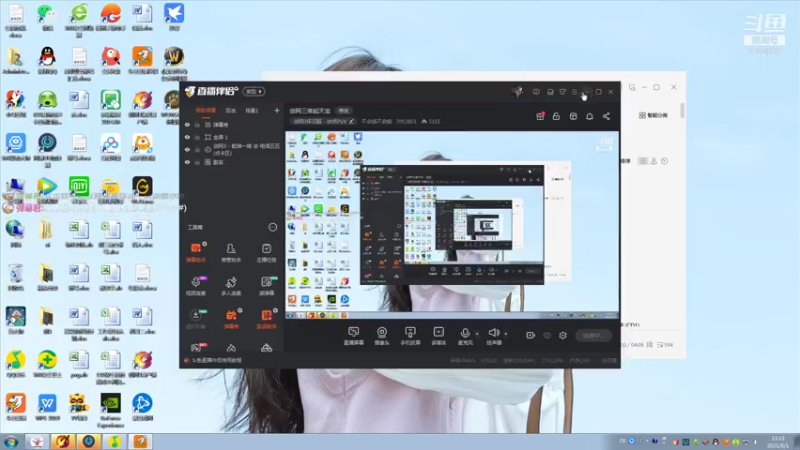The image size is (800, 450).
Task: Open the Windows Start button
Action: (11, 441)
